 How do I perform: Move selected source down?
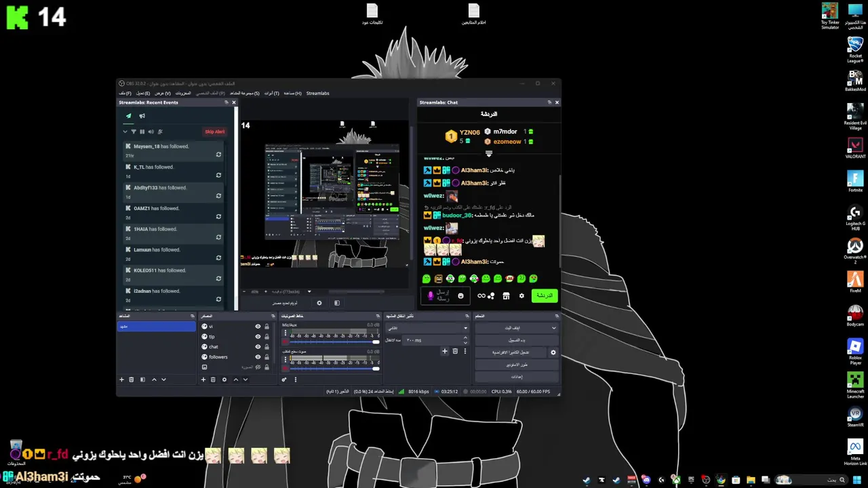(245, 380)
